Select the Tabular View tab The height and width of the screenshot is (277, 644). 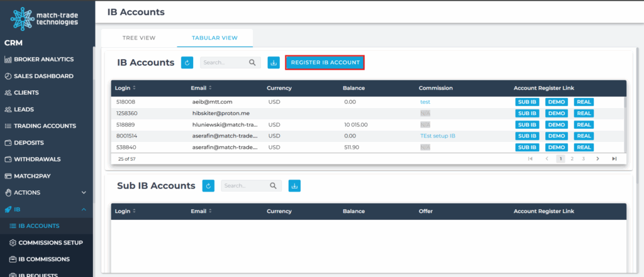[214, 38]
